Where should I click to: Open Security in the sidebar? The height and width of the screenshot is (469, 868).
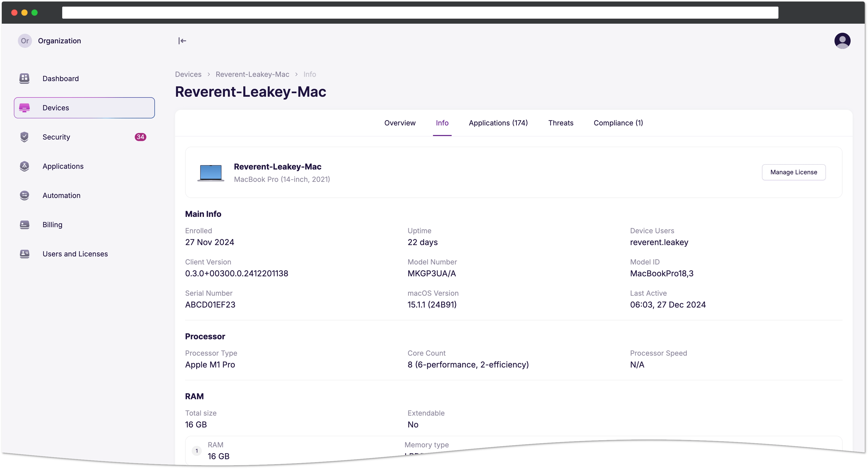tap(84, 137)
